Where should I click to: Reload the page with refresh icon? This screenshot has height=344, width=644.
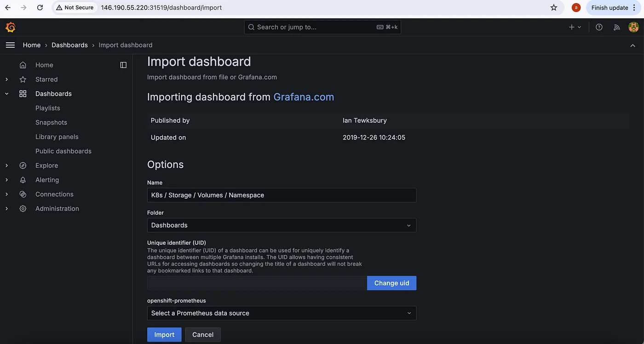pyautogui.click(x=40, y=7)
